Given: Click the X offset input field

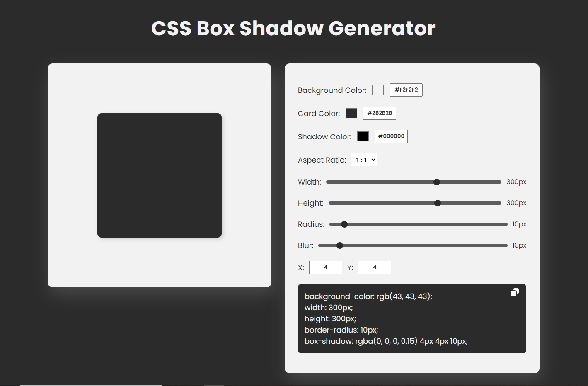Looking at the screenshot, I should [326, 267].
